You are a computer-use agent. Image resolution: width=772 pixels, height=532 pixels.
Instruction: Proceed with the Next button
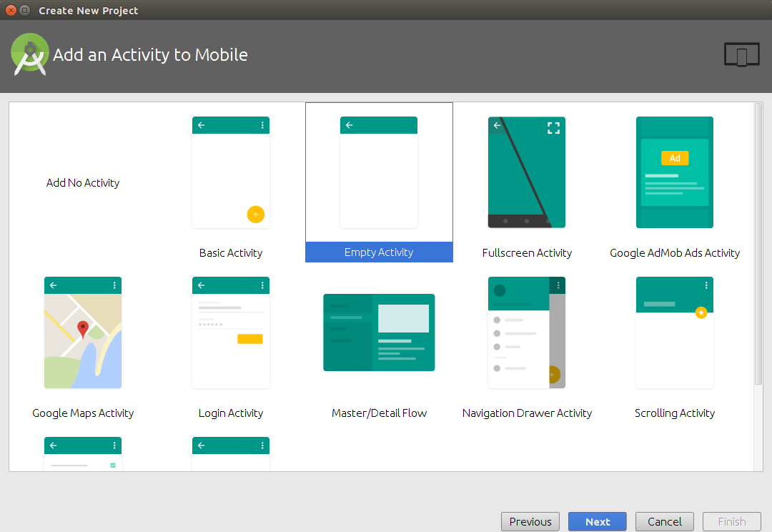click(x=597, y=521)
